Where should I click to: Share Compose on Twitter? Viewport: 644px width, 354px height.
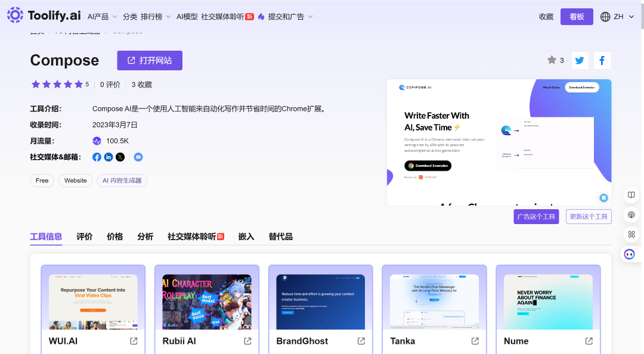[x=580, y=61]
